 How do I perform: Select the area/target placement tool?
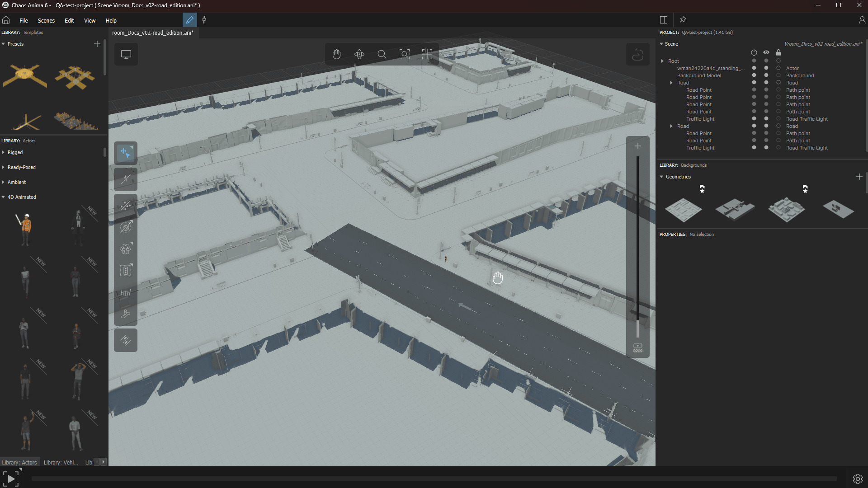coord(126,227)
